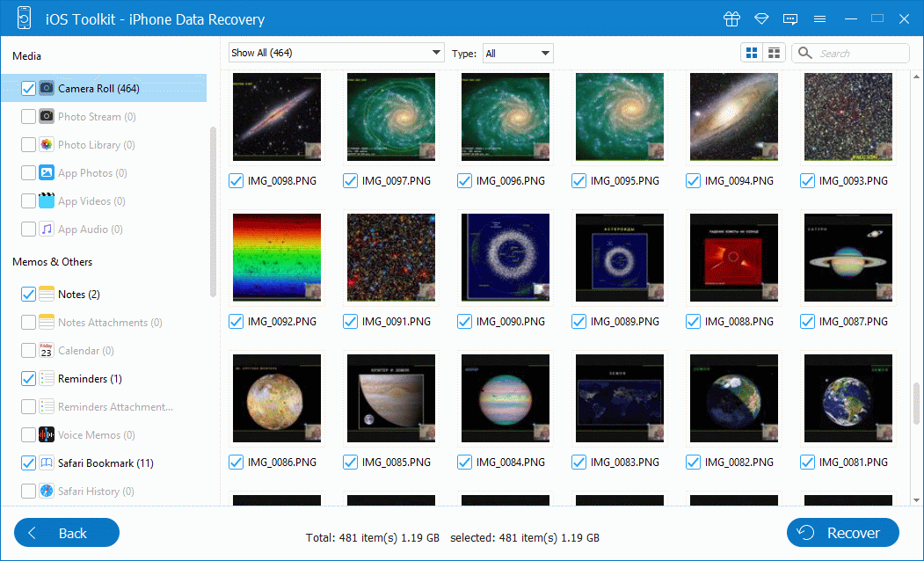Click the Photo Library flower icon
The width and height of the screenshot is (924, 561).
[x=47, y=145]
